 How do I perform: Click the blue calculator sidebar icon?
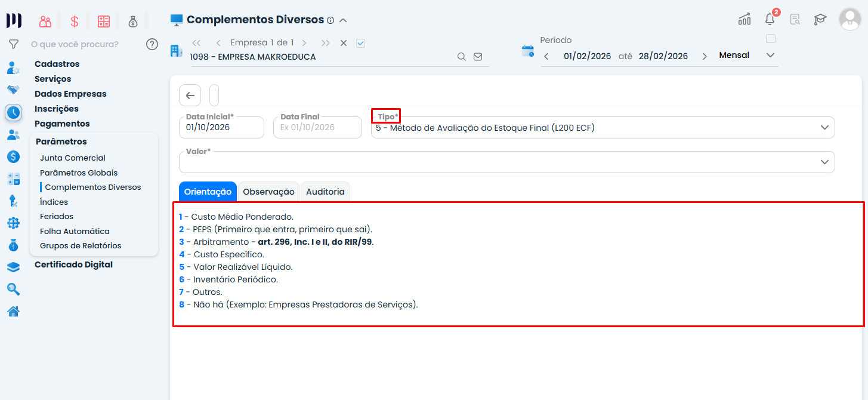[13, 179]
